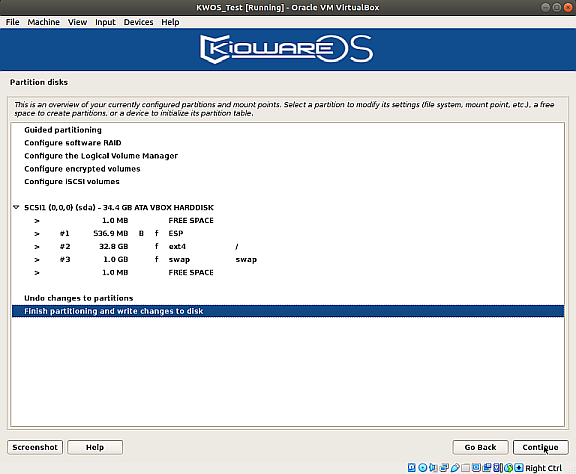This screenshot has width=576, height=474.
Task: Click the first 'FREE SPACE' label
Action: [191, 220]
